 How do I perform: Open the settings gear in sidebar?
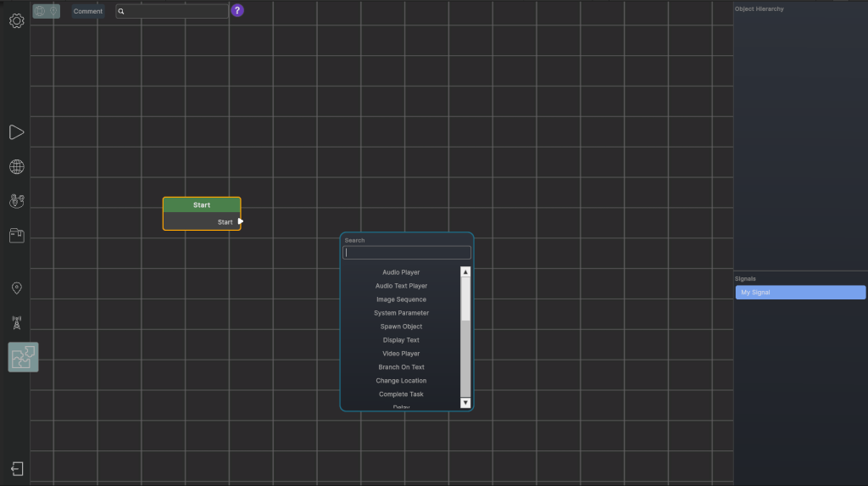17,21
